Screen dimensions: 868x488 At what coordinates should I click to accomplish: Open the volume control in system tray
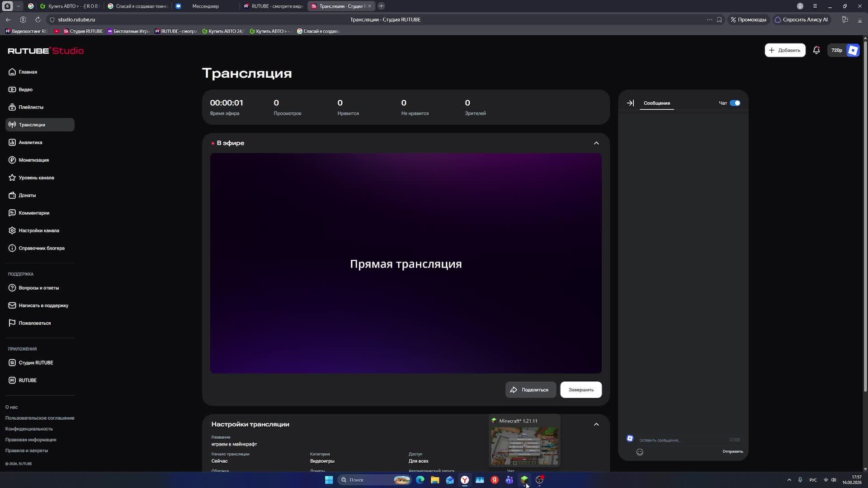[x=834, y=480]
